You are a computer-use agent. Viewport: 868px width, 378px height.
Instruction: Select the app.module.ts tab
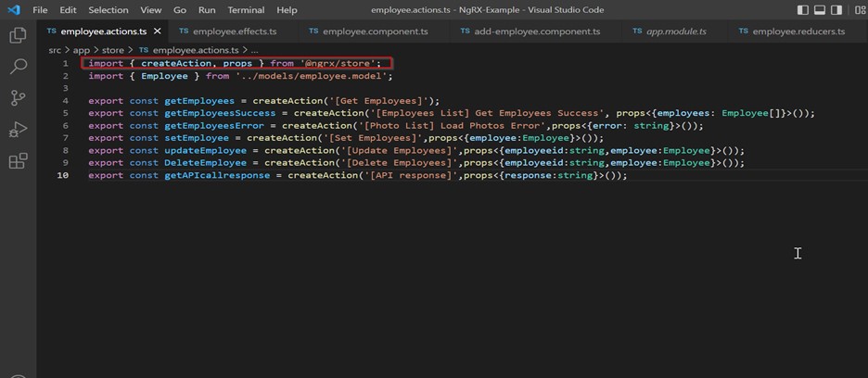[x=675, y=31]
